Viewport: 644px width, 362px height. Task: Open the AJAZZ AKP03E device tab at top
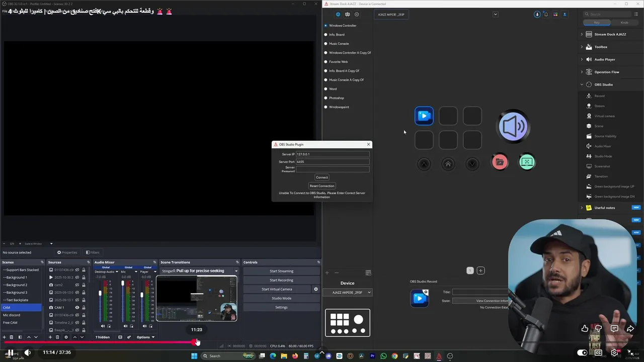391,15
